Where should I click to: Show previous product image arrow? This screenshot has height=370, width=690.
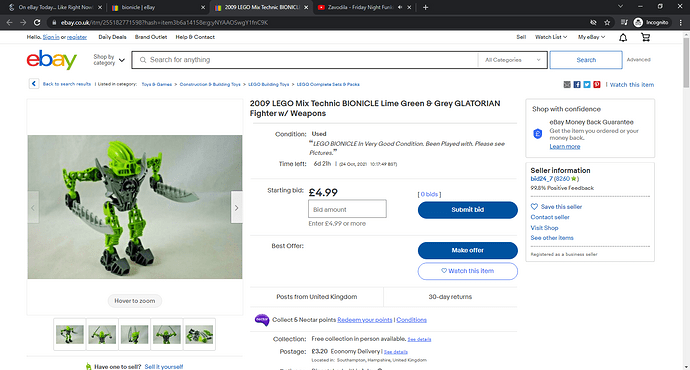click(x=33, y=208)
